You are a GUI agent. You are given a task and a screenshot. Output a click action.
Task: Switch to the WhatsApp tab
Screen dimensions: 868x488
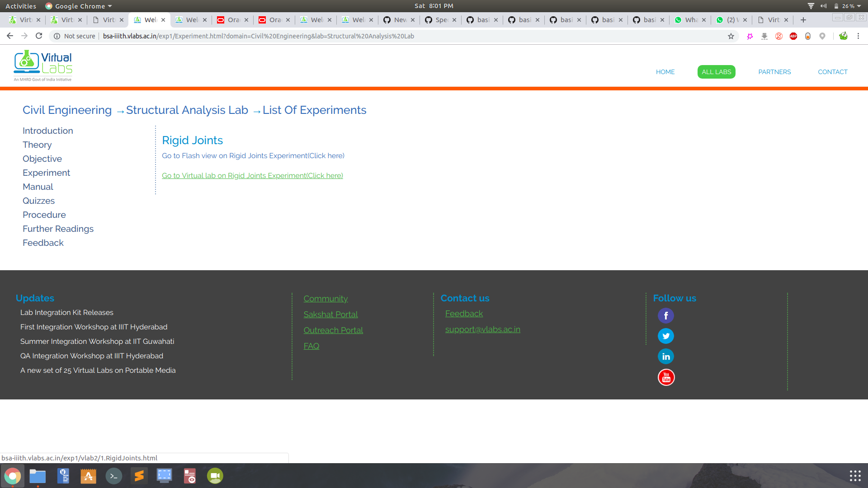690,20
